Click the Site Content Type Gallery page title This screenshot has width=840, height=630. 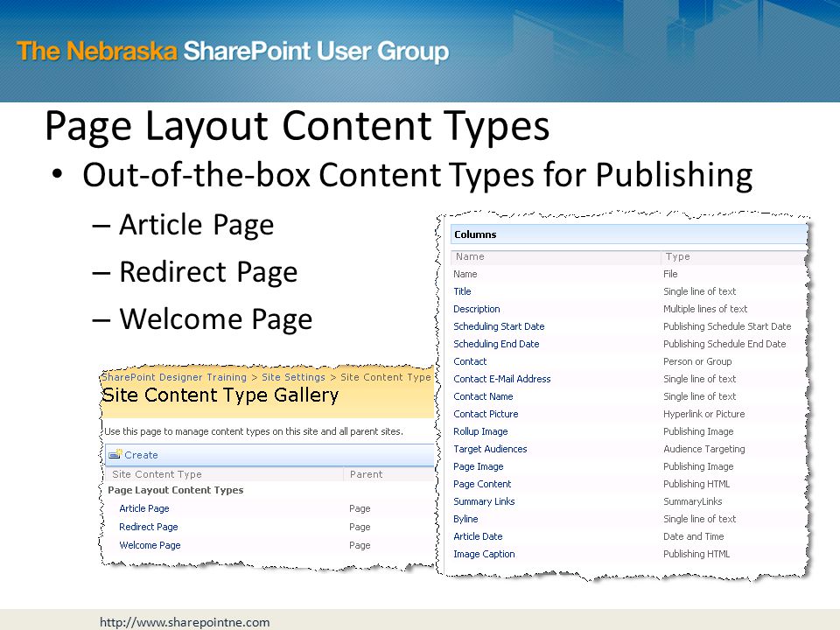220,395
